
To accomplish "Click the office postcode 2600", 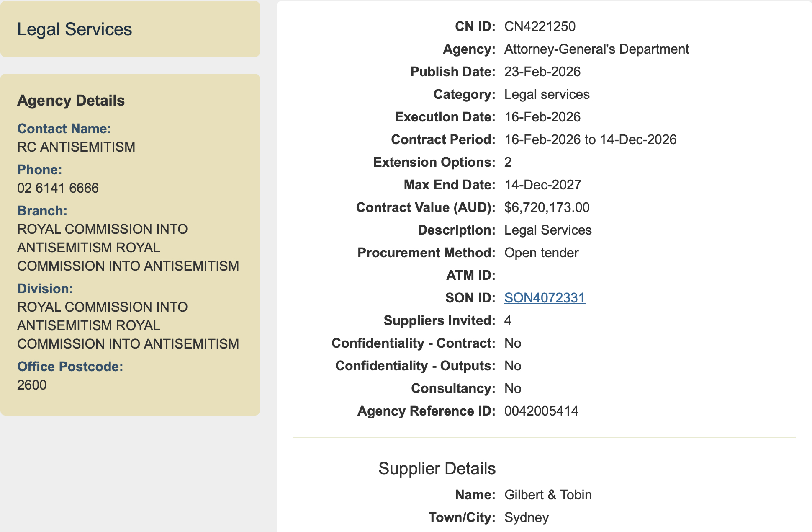I will coord(32,385).
